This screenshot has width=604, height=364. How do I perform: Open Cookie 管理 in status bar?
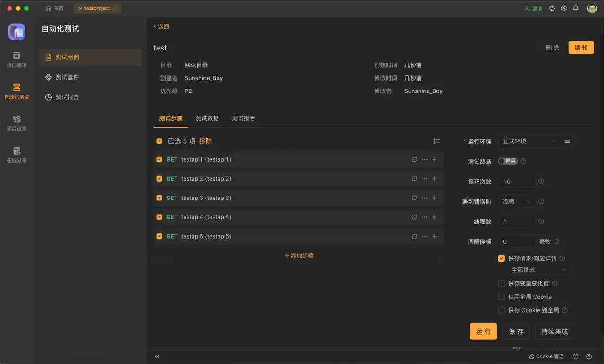(546, 356)
